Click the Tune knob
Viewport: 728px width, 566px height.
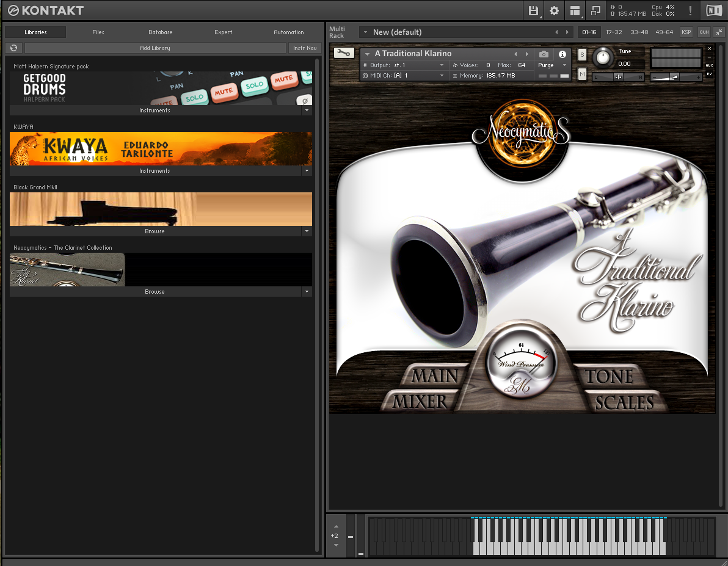click(603, 57)
